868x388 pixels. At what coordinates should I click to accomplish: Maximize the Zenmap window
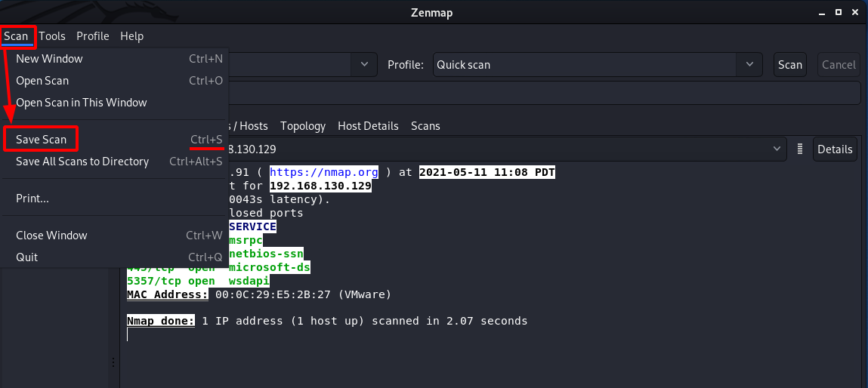[839, 11]
